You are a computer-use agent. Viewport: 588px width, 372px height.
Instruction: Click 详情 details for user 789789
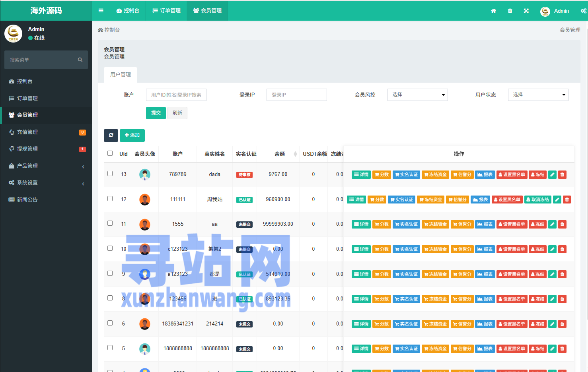pos(361,174)
